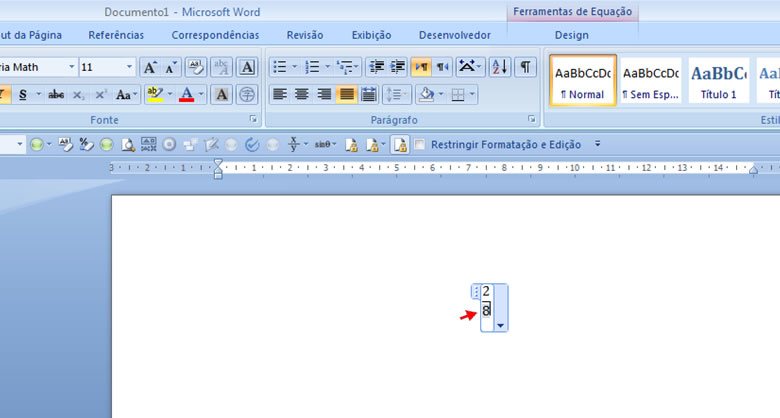Open the Correspondências tab
This screenshot has width=780, height=418.
tap(215, 35)
